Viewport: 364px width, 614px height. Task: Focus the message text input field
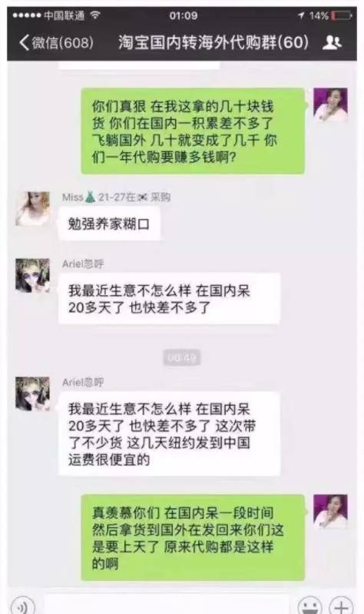(167, 606)
